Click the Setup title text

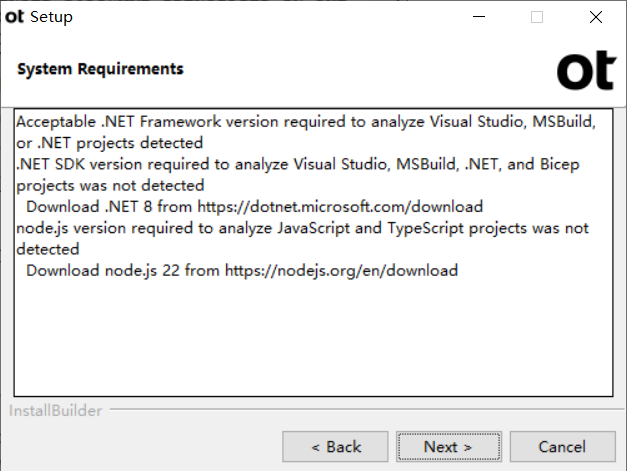pos(51,17)
